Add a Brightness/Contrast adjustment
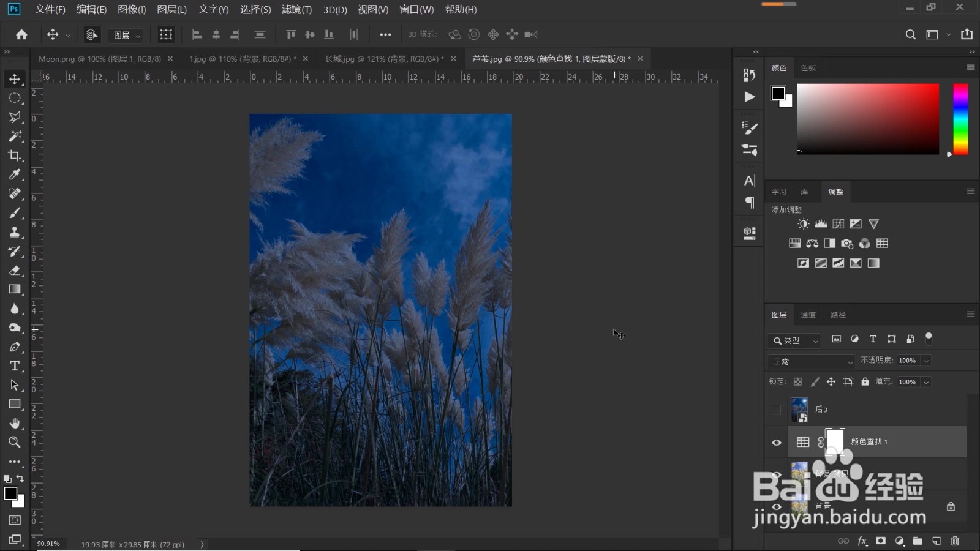Screen dimensions: 980x551 click(x=803, y=224)
